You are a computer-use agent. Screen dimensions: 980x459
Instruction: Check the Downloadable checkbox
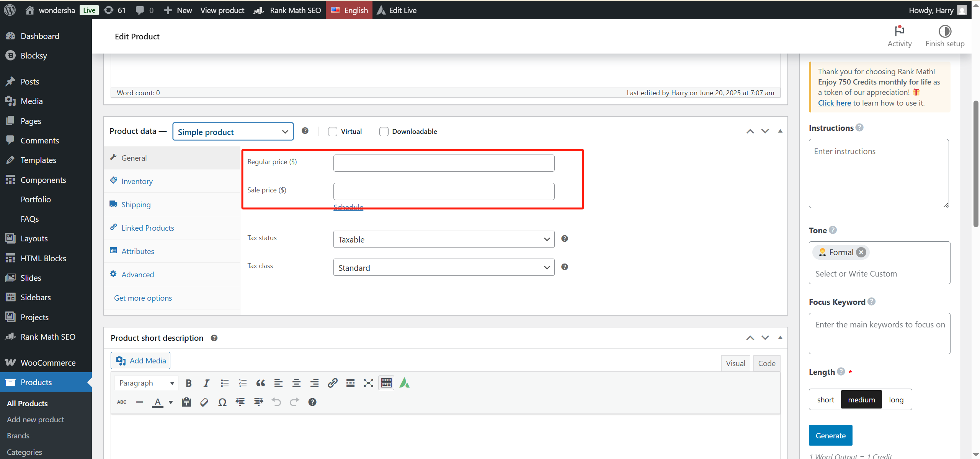pyautogui.click(x=384, y=132)
